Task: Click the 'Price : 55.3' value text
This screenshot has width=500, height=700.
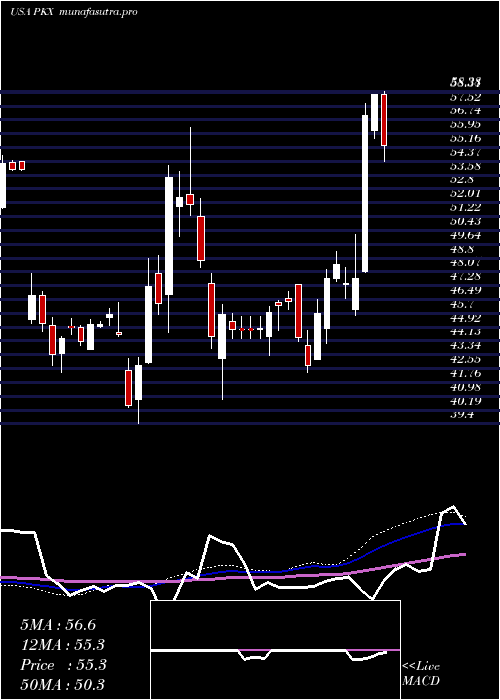Action: [x=63, y=665]
